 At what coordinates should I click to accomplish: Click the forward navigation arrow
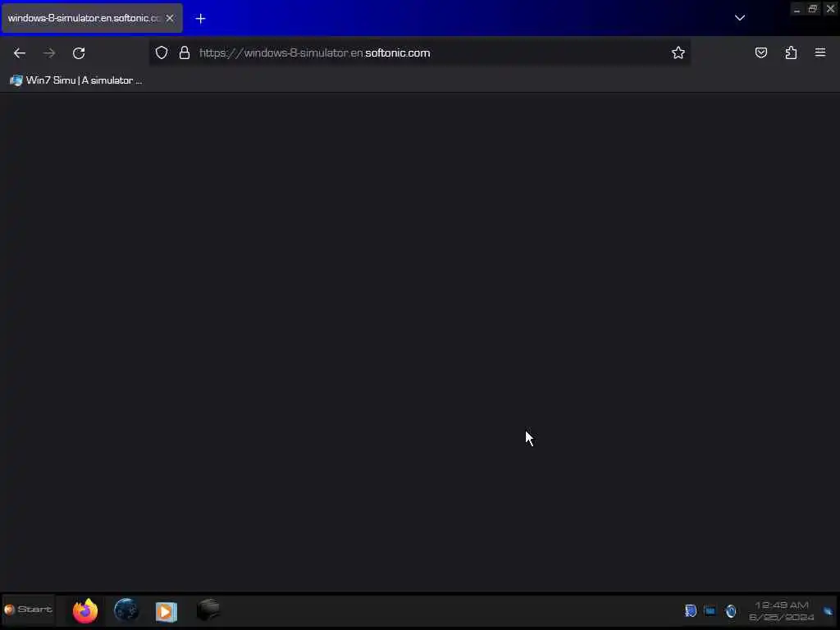tap(49, 53)
